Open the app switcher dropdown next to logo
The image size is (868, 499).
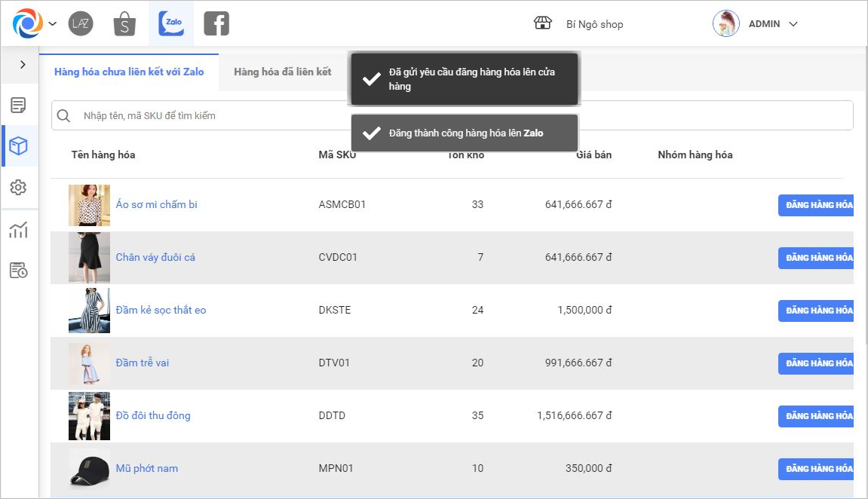click(53, 24)
